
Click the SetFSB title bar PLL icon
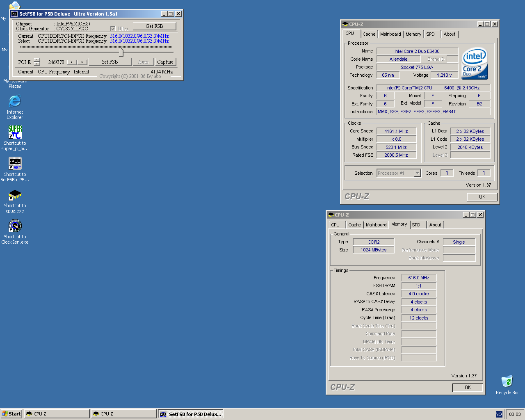(14, 14)
